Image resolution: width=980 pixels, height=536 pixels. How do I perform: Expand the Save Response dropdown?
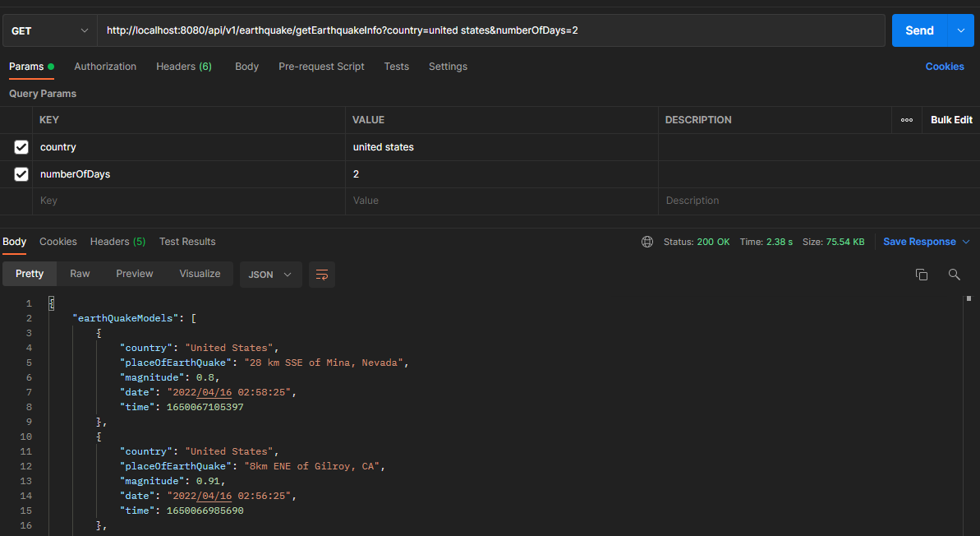point(966,242)
